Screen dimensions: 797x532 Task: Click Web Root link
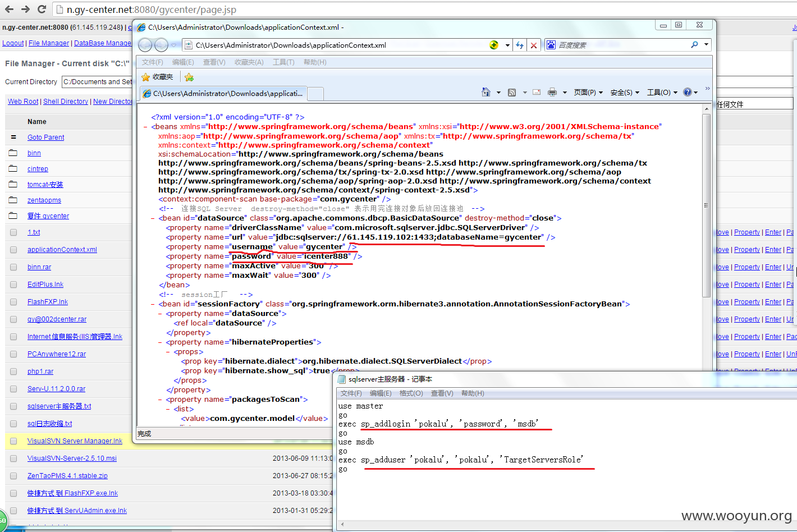[x=23, y=102]
